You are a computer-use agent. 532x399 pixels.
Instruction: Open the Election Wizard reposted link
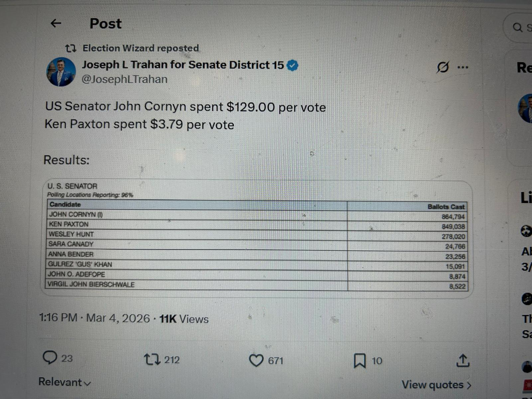coord(141,48)
